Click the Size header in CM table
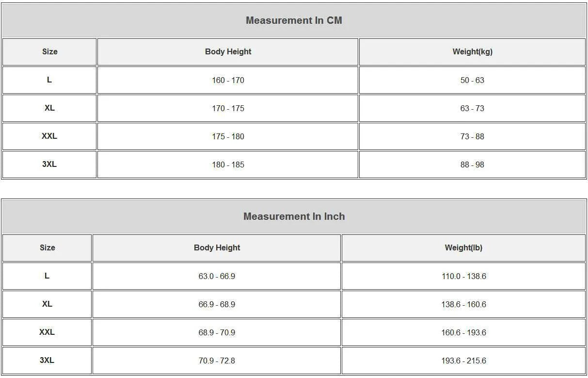Viewport: 588px width, 378px height. [49, 52]
